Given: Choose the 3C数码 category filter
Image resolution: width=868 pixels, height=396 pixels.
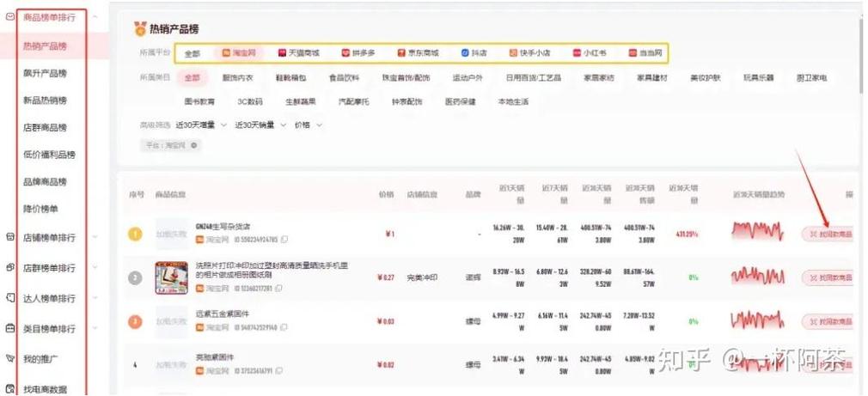Looking at the screenshot, I should point(250,101).
